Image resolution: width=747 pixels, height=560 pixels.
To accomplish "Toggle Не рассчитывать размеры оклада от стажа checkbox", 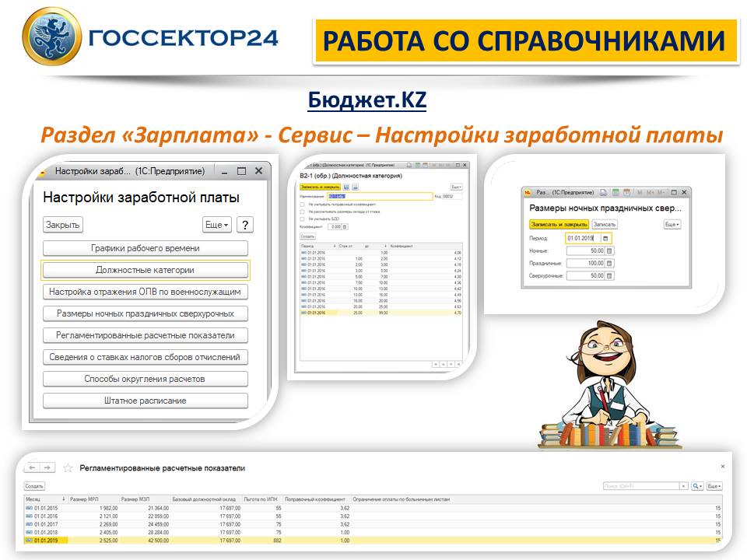I will point(302,212).
